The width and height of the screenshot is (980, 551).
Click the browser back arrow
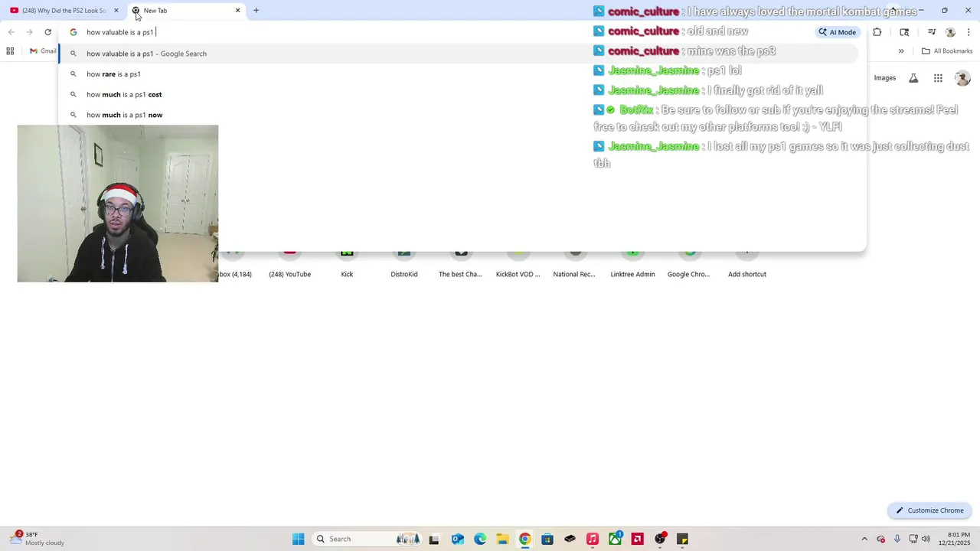11,32
